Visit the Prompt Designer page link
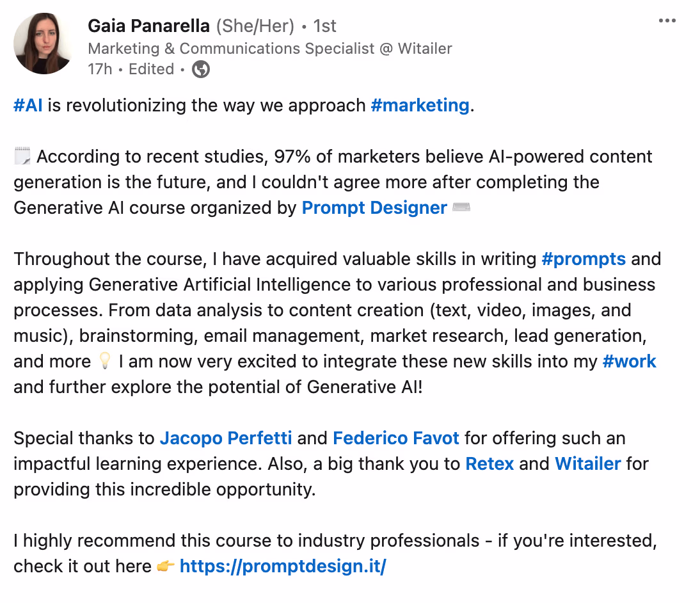The height and width of the screenshot is (603, 700). [374, 207]
